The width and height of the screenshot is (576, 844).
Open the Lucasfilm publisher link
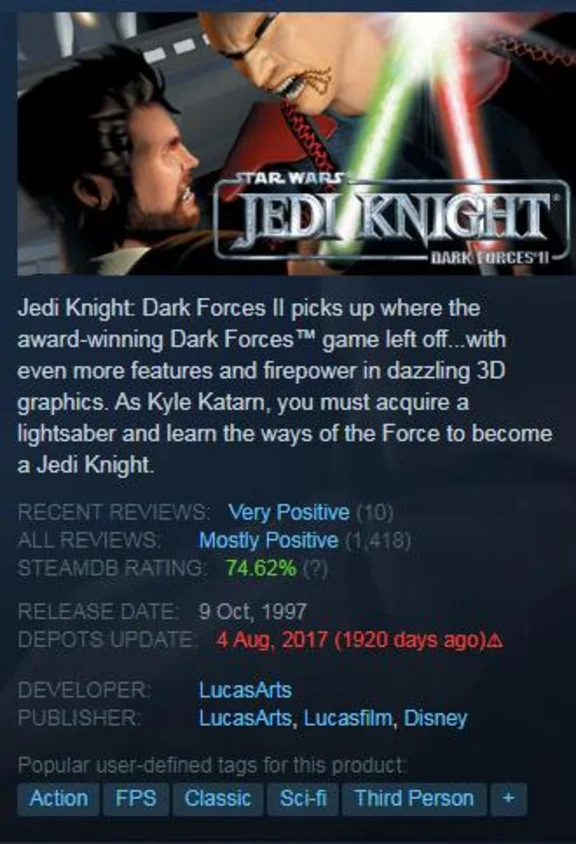pyautogui.click(x=348, y=718)
